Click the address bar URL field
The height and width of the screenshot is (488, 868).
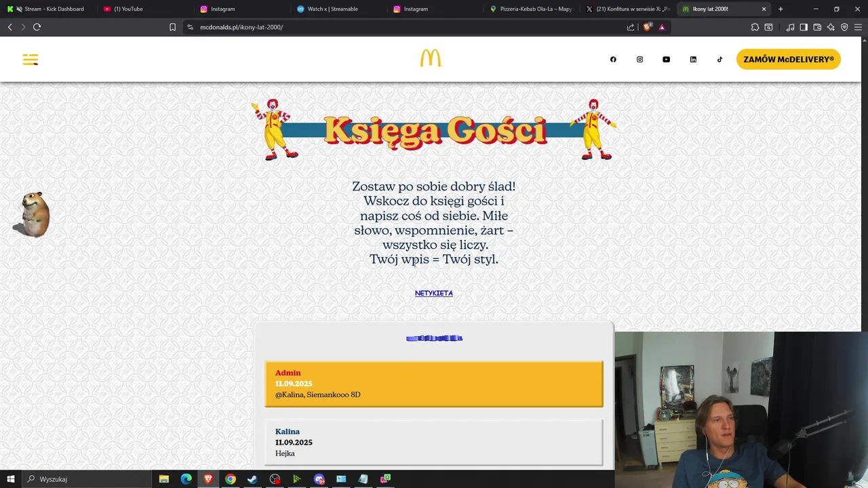point(407,27)
